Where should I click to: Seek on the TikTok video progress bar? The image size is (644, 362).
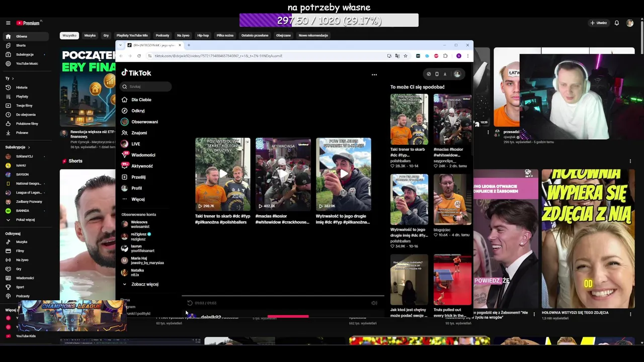tap(282, 296)
